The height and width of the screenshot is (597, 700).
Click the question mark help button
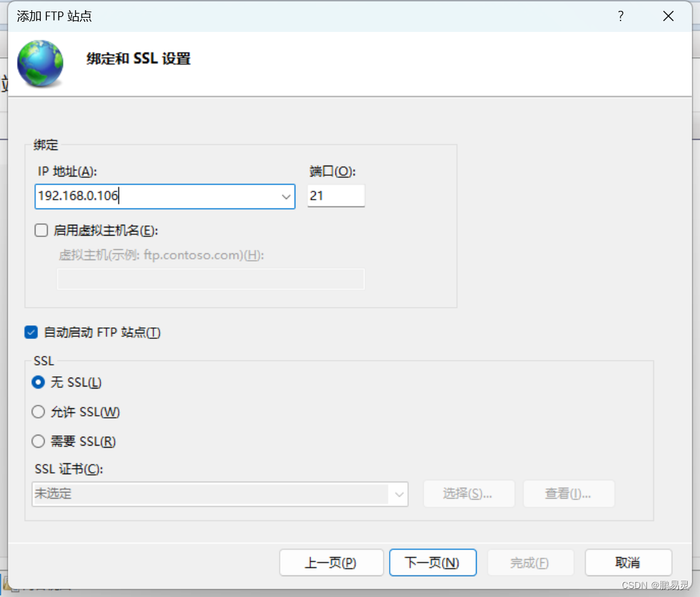[620, 16]
